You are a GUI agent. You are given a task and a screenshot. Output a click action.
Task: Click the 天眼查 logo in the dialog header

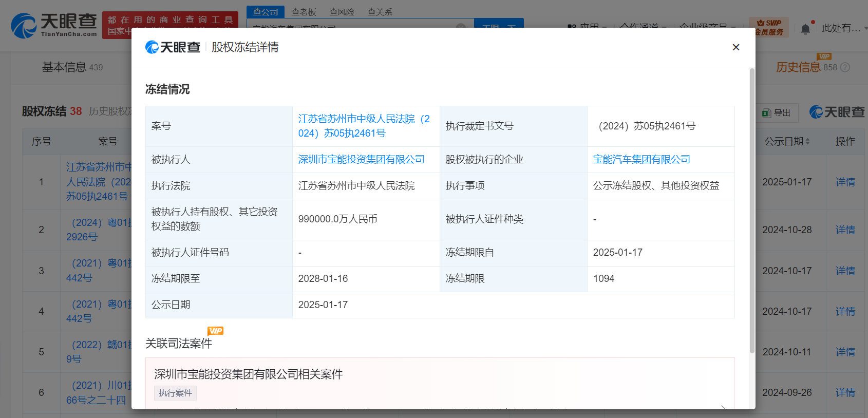click(x=173, y=47)
